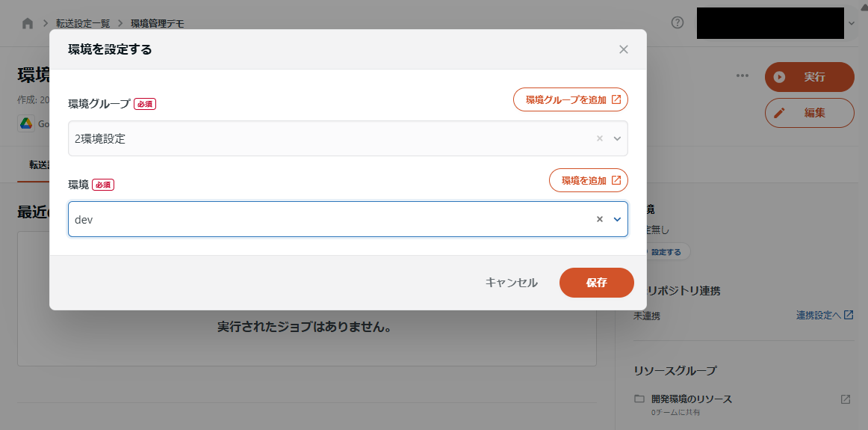Click the キャンセル button
Viewport: 868px width, 430px height.
click(511, 283)
